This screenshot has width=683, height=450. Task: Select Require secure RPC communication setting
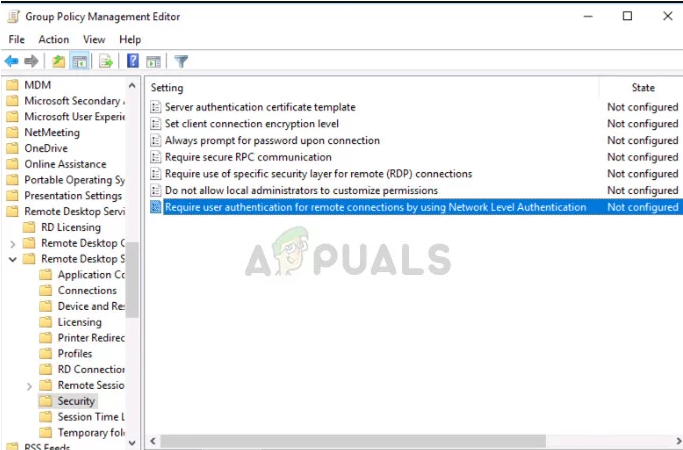click(248, 157)
